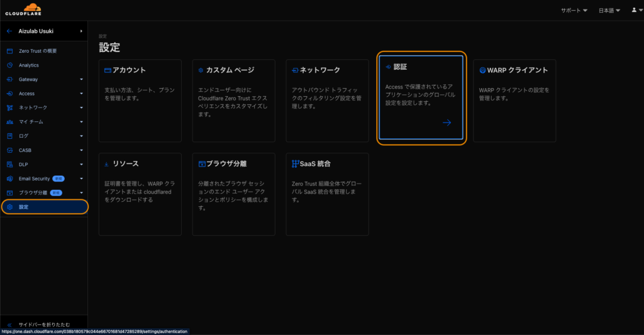Click the DLP sidebar icon
644x335 pixels.
tap(10, 165)
